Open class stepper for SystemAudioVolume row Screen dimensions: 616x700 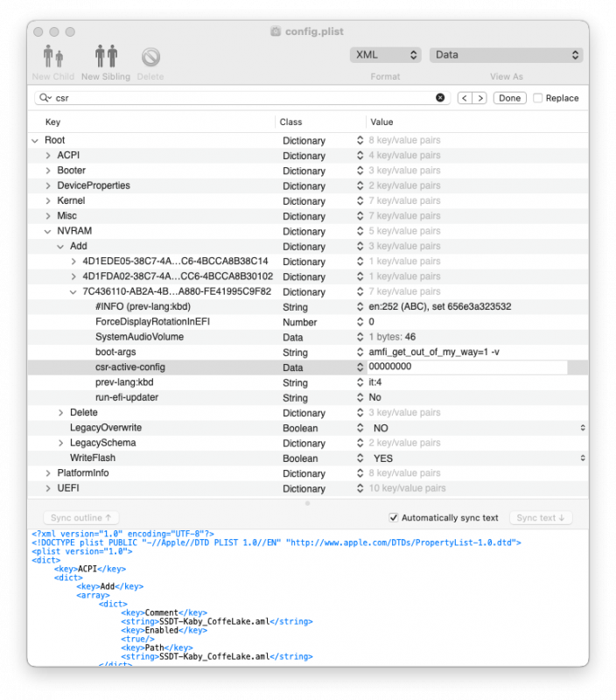360,337
